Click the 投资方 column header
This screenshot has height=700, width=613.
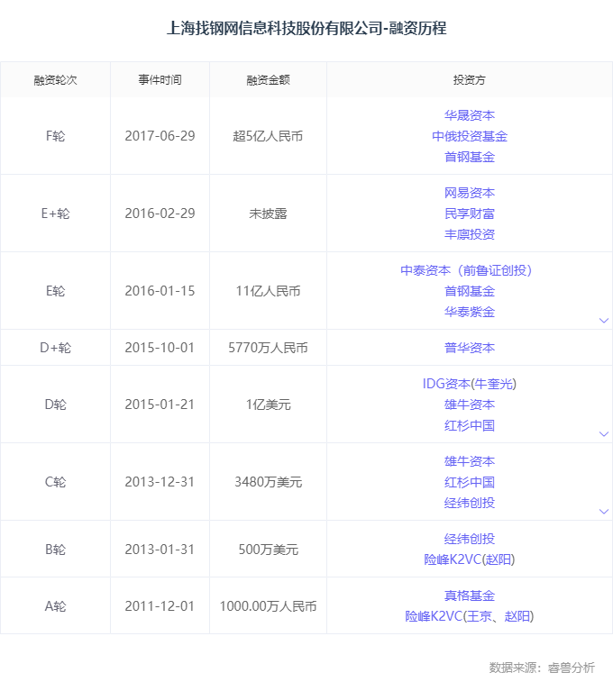coord(469,80)
